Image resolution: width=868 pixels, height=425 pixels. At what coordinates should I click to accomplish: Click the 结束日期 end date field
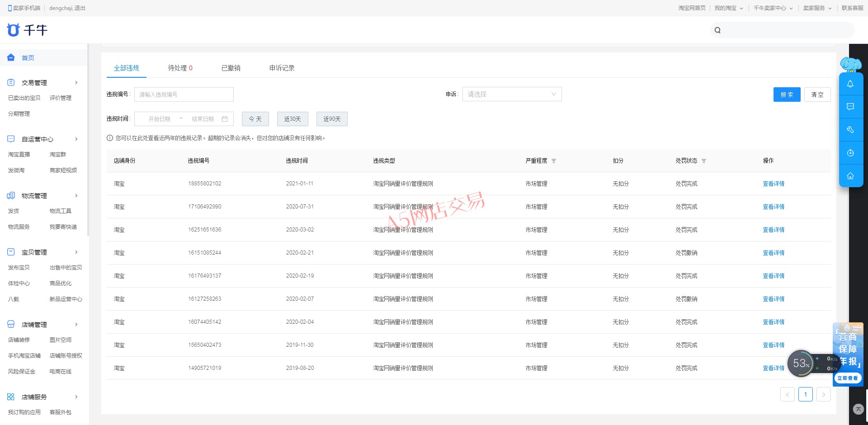(x=203, y=119)
